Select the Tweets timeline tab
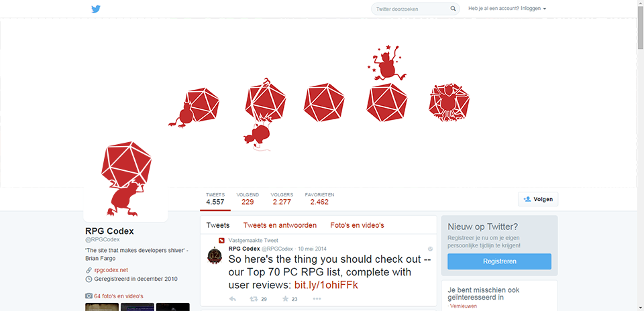This screenshot has width=644, height=311. (217, 225)
